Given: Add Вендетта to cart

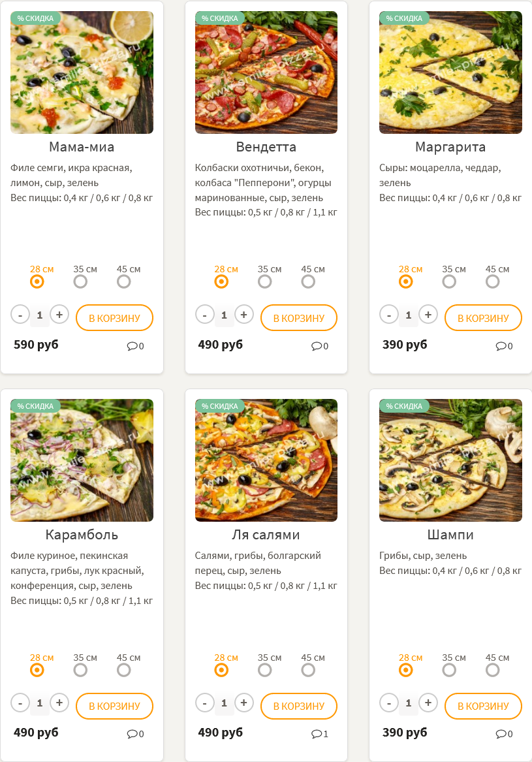Looking at the screenshot, I should pyautogui.click(x=298, y=318).
